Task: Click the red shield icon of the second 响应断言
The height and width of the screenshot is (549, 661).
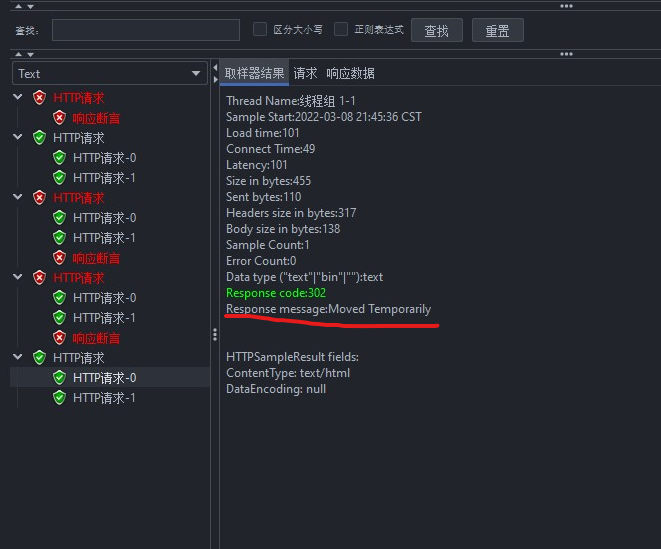Action: (59, 258)
